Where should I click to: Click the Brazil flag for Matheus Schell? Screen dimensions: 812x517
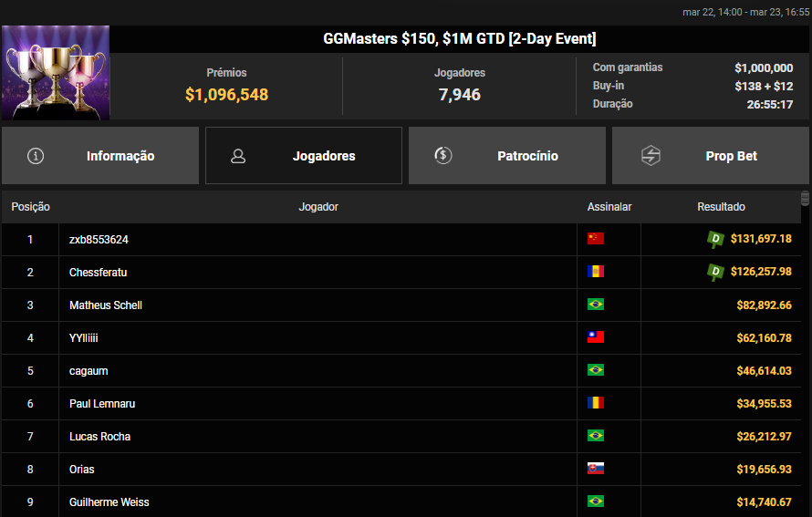click(x=596, y=305)
